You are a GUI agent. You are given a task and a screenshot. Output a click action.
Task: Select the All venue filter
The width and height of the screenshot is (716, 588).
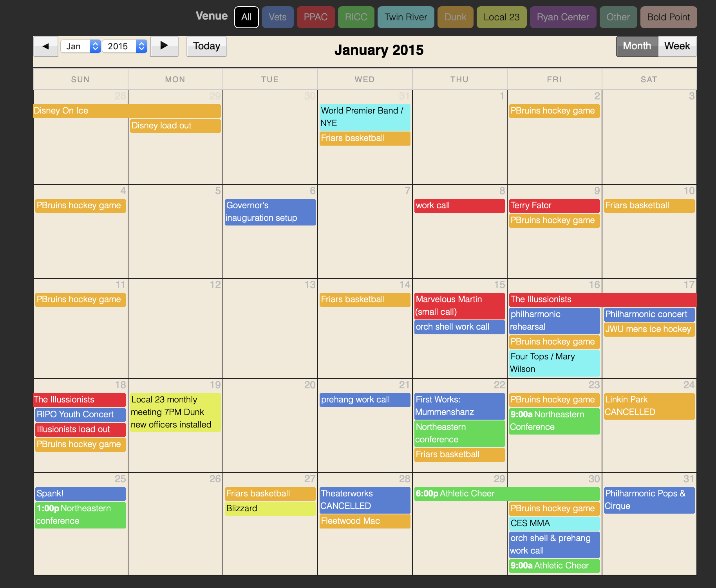[246, 17]
